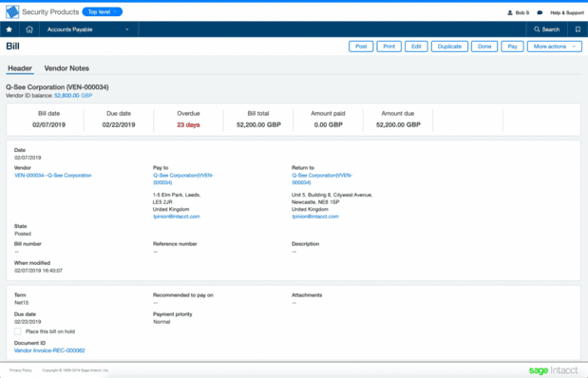This screenshot has width=588, height=378.
Task: Select the Header tab
Action: (20, 68)
